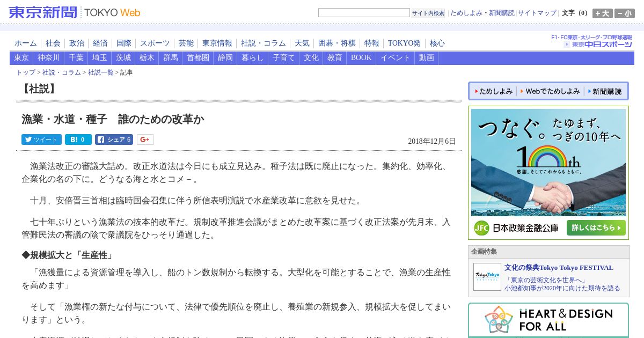Select the 子育て tab
The height and width of the screenshot is (338, 644).
pos(284,58)
